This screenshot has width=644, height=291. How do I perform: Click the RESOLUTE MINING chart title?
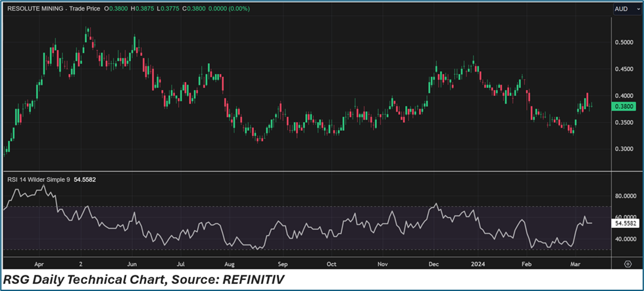pos(39,9)
